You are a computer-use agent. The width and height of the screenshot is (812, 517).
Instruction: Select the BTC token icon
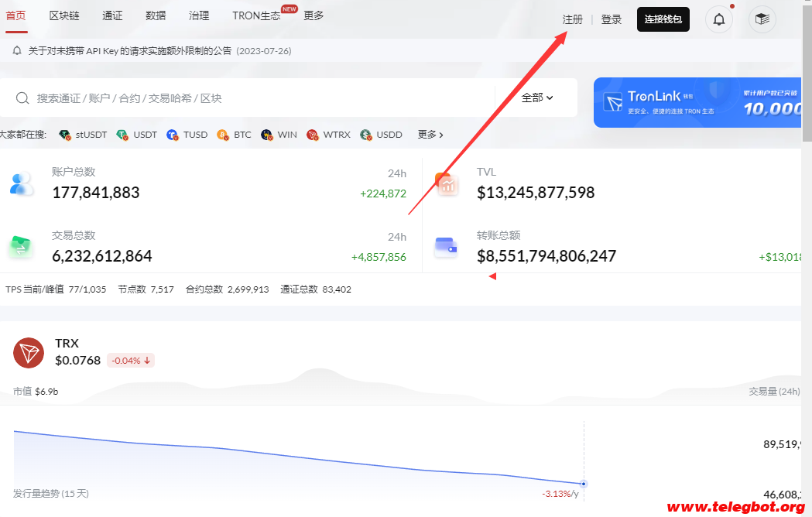[x=223, y=135]
